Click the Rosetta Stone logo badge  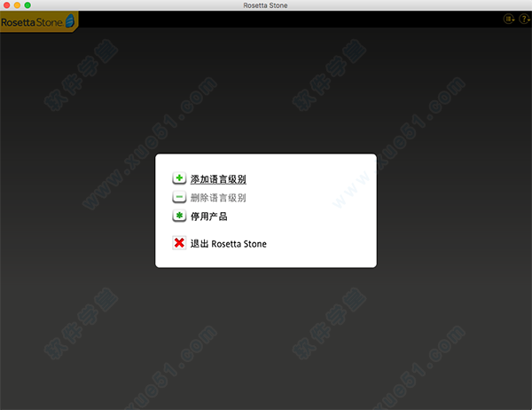pyautogui.click(x=39, y=21)
